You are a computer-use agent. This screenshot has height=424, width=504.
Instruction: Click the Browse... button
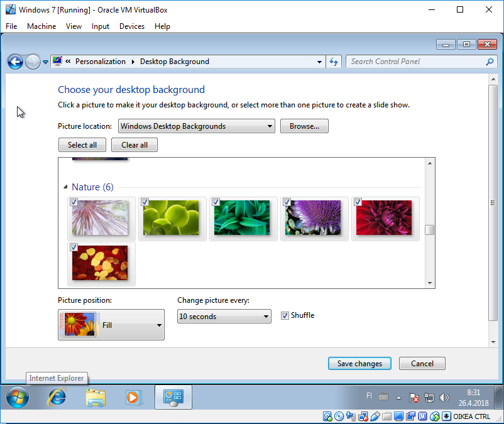click(304, 126)
